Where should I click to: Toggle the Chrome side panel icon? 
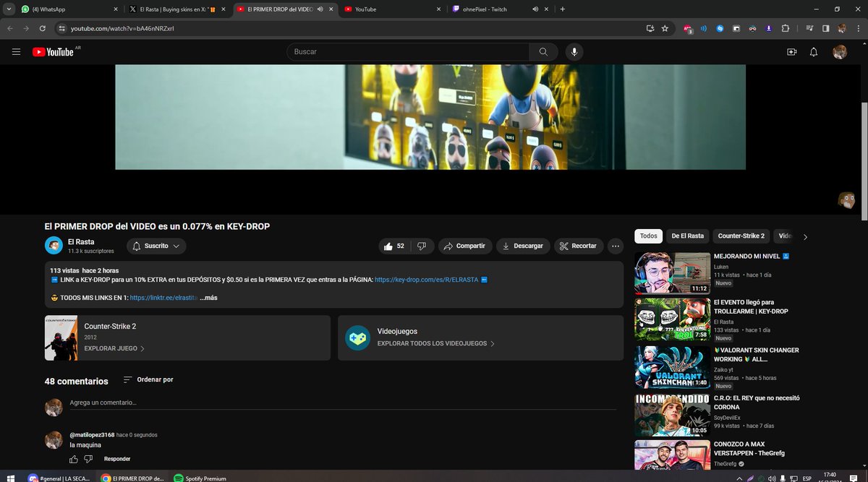(825, 28)
